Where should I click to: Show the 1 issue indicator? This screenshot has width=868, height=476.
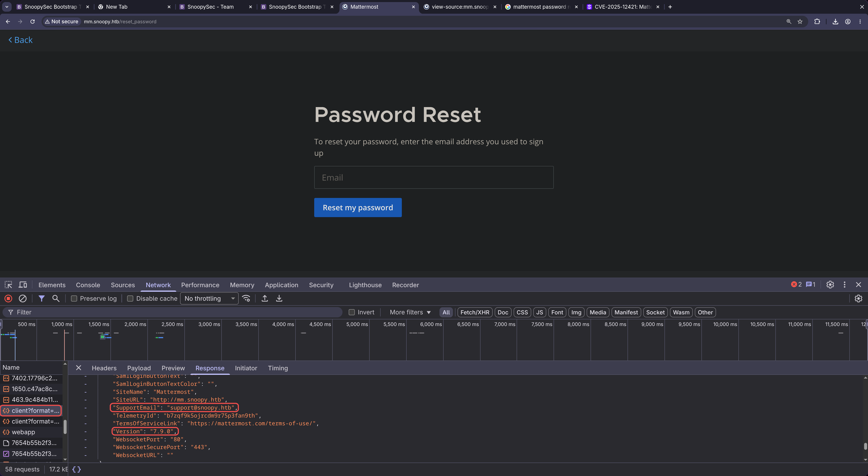click(x=811, y=284)
